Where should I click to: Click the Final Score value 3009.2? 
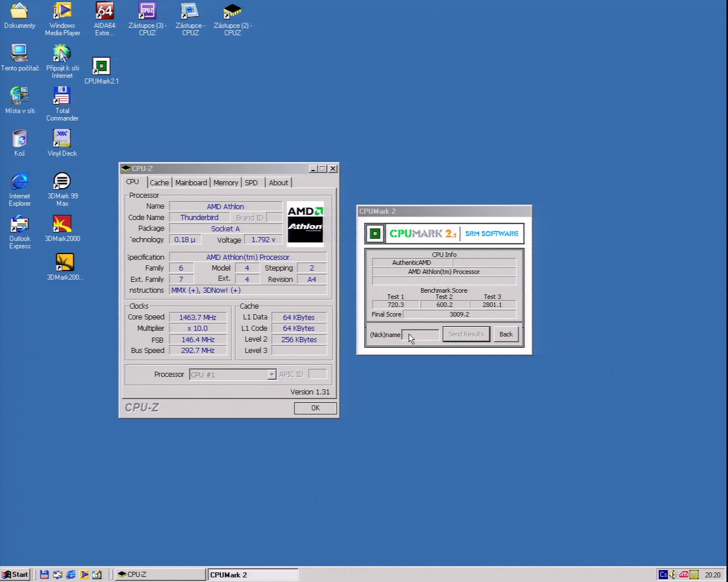tap(460, 314)
